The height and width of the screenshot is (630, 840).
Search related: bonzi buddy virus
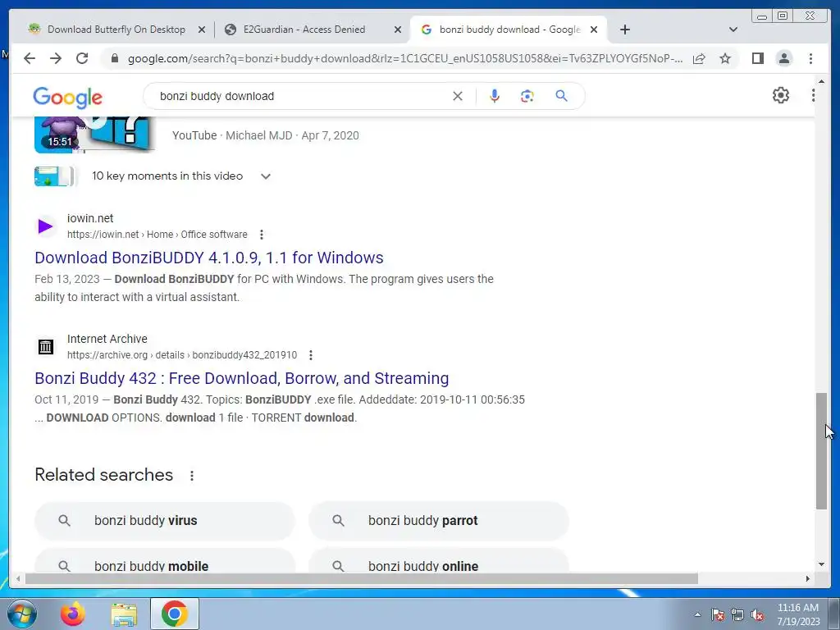click(164, 521)
